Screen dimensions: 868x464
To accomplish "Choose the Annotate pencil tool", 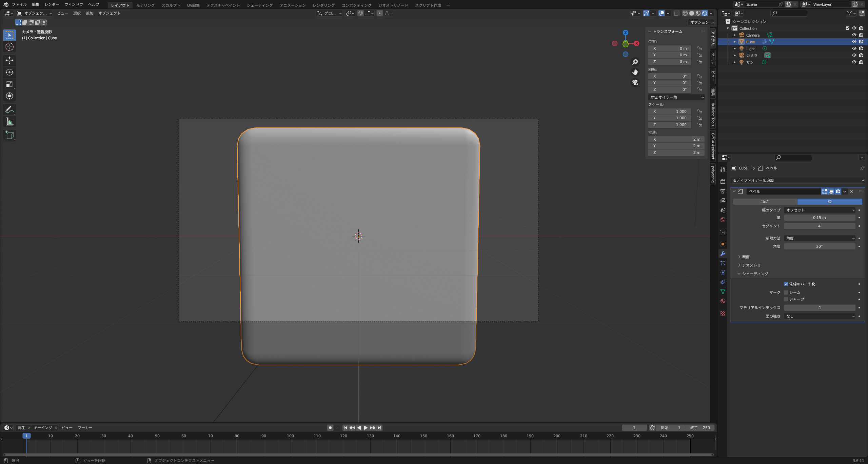I will [9, 109].
